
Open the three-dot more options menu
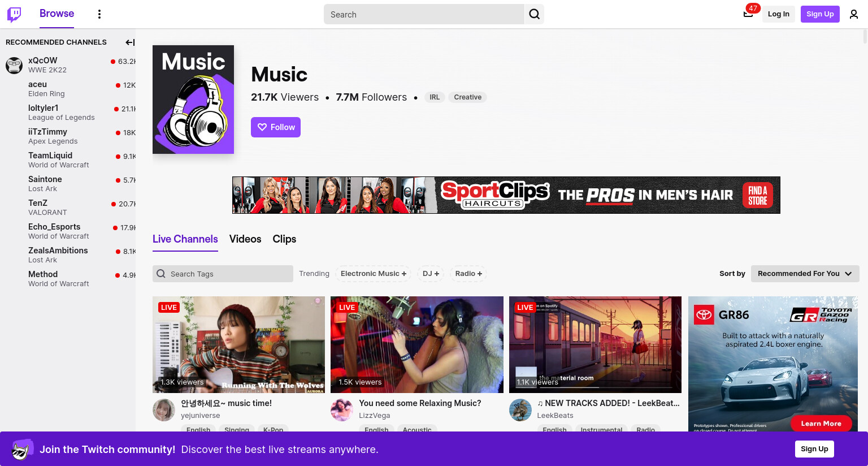pyautogui.click(x=99, y=14)
